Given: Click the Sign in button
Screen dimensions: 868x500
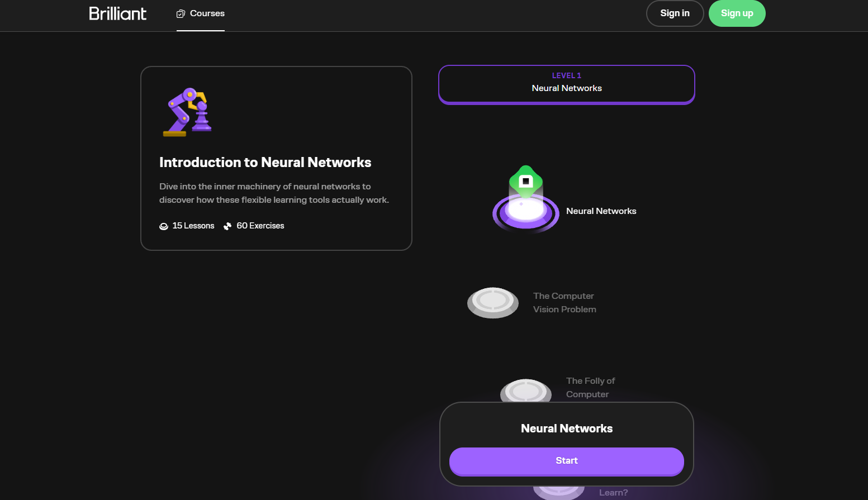Looking at the screenshot, I should 675,13.
